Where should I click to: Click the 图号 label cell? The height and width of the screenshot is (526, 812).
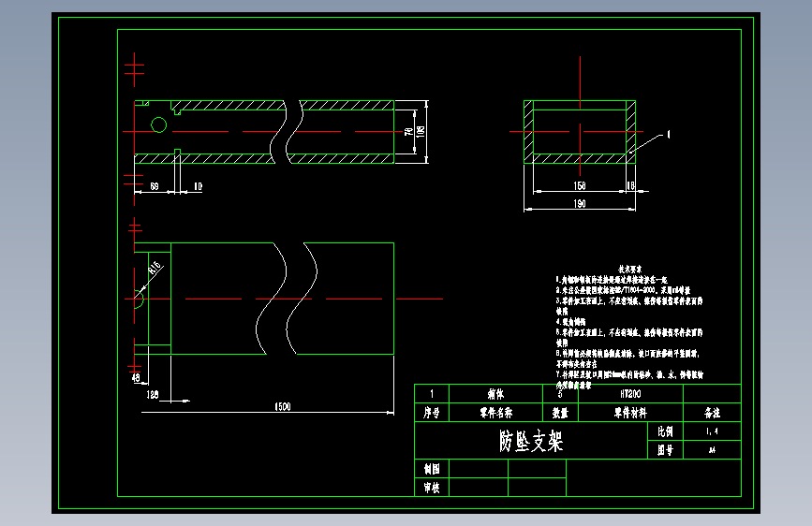coord(666,450)
